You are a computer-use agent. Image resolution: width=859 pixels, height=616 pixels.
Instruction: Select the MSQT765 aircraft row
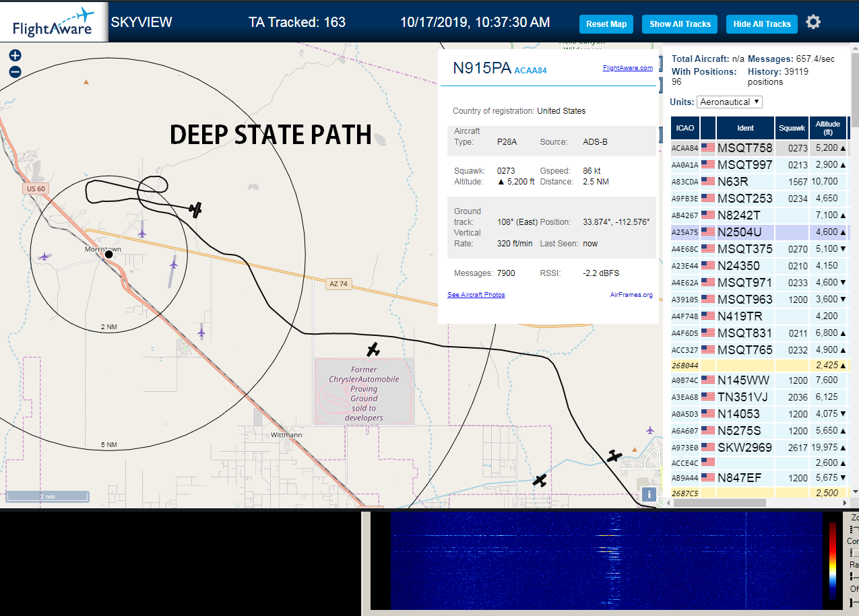coord(759,350)
